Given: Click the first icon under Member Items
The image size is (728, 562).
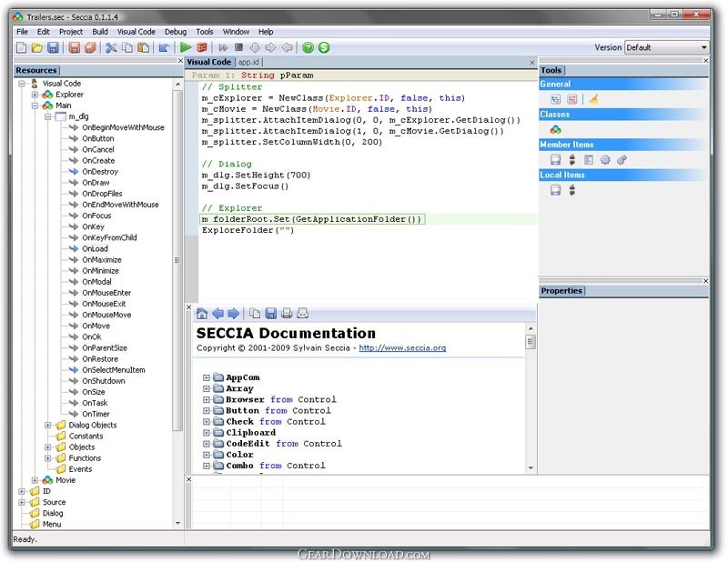Looking at the screenshot, I should (x=555, y=160).
